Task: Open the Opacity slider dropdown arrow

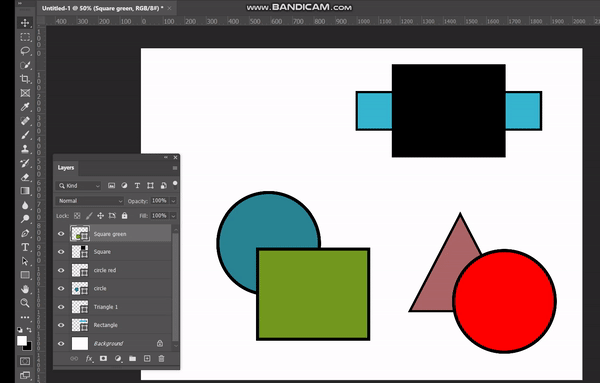Action: click(173, 201)
